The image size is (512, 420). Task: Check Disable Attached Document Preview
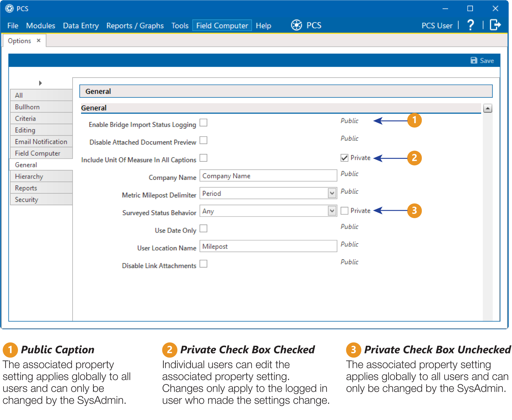point(203,140)
